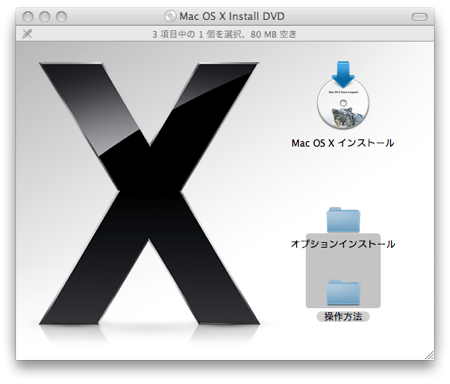Click the オプションインストール label text
The image size is (450, 384).
tap(343, 244)
